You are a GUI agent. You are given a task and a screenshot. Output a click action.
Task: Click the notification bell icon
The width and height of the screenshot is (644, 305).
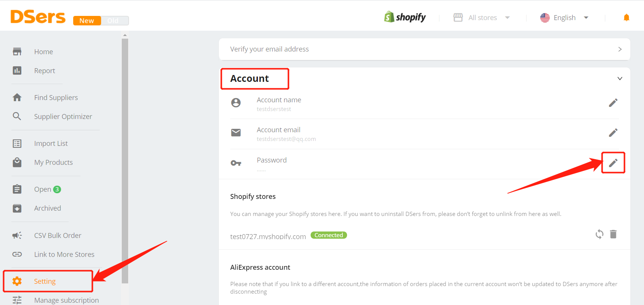[x=627, y=18]
